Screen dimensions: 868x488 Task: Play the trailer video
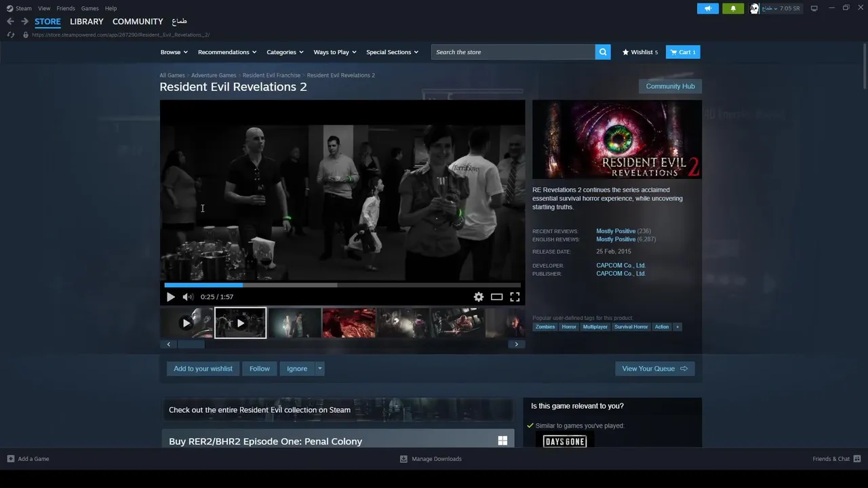170,297
